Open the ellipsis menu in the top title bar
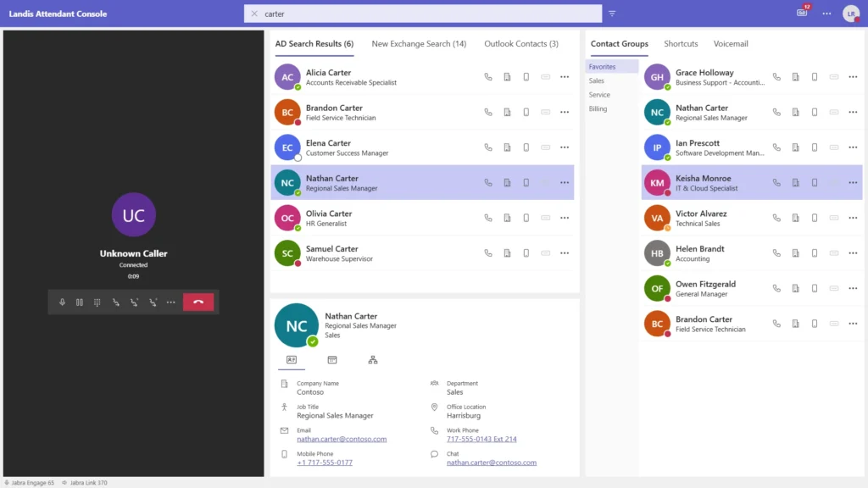The height and width of the screenshot is (488, 868). (x=826, y=14)
